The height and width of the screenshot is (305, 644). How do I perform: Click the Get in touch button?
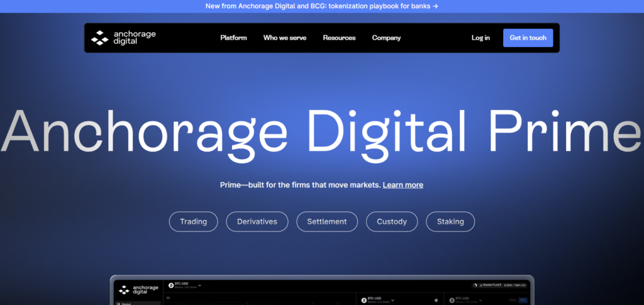528,38
